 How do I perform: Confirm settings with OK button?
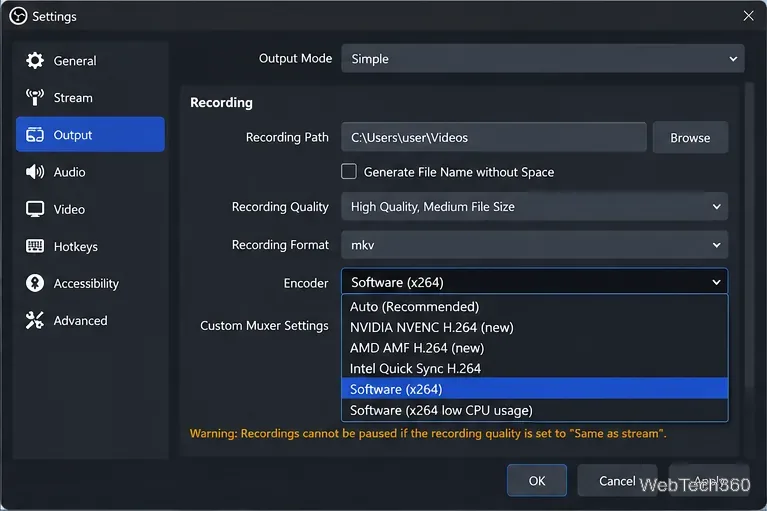point(537,481)
